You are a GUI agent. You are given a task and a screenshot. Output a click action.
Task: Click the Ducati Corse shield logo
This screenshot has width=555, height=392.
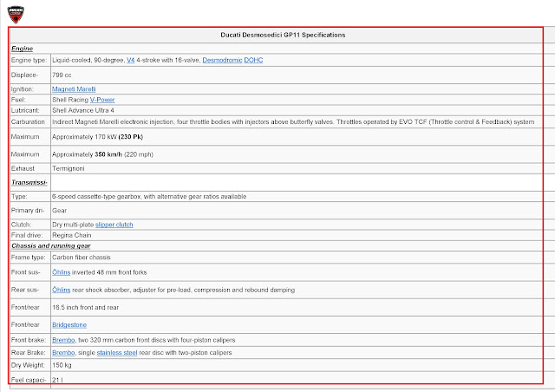16,14
